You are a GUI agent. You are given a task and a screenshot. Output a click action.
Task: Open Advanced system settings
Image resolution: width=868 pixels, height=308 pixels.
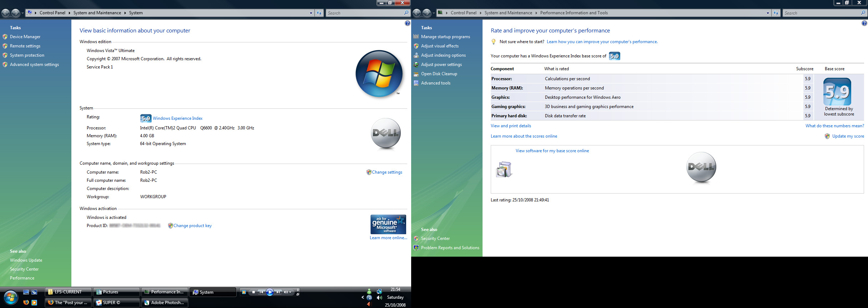click(x=34, y=65)
